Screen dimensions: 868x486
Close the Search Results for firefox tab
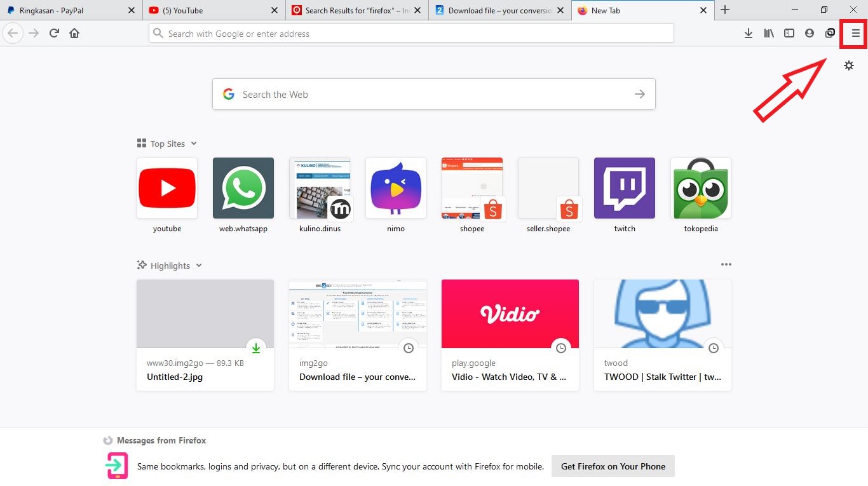(x=417, y=10)
